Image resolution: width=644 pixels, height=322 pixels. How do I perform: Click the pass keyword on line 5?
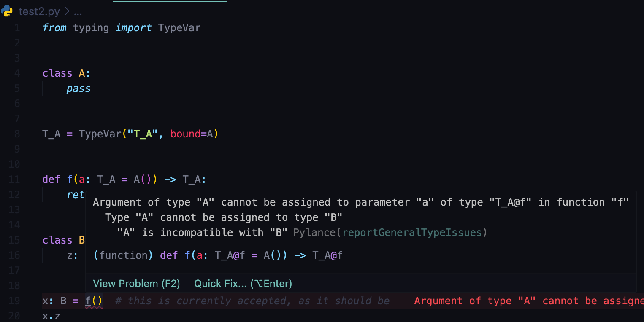(x=78, y=88)
